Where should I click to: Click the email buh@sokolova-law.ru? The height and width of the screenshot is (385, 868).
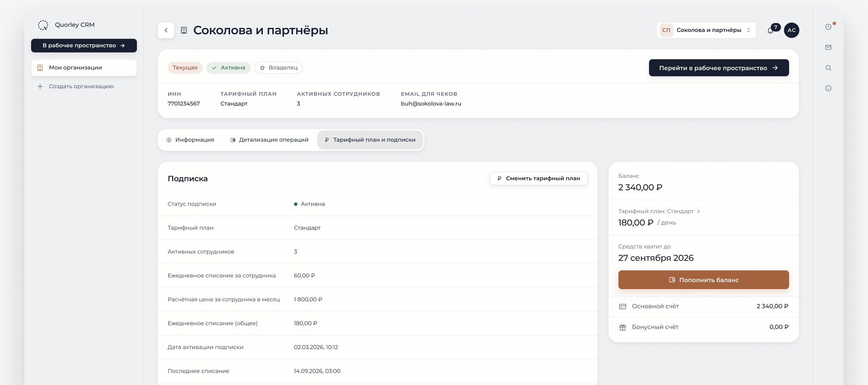pos(431,104)
